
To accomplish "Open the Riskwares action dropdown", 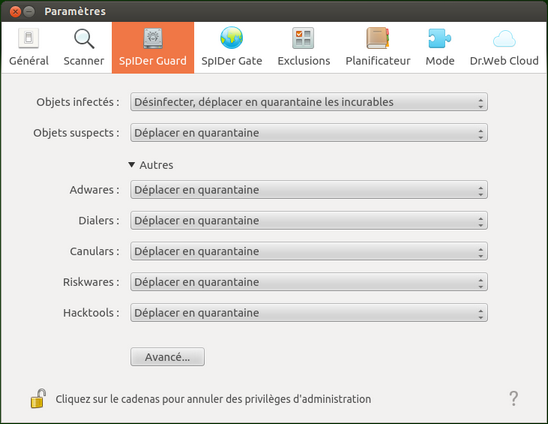I will (309, 282).
